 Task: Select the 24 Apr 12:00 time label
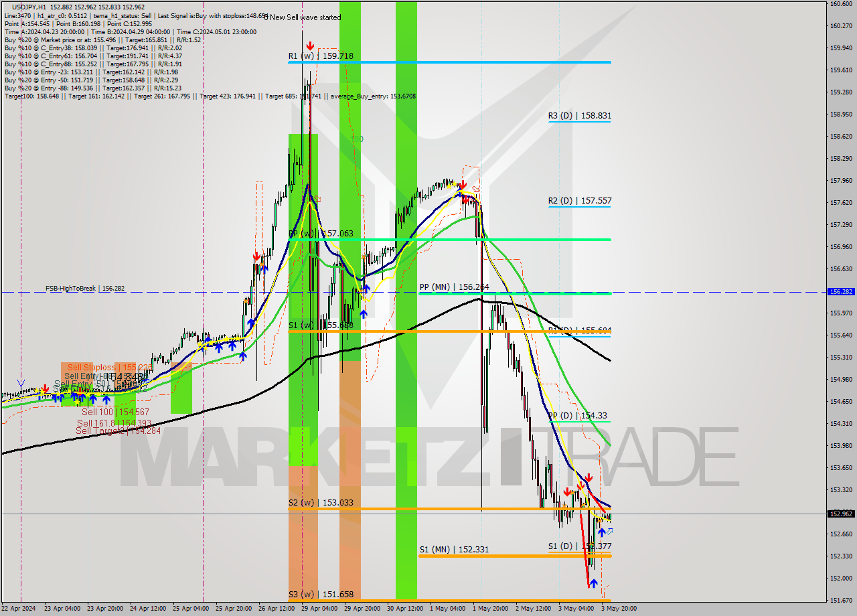coord(147,609)
